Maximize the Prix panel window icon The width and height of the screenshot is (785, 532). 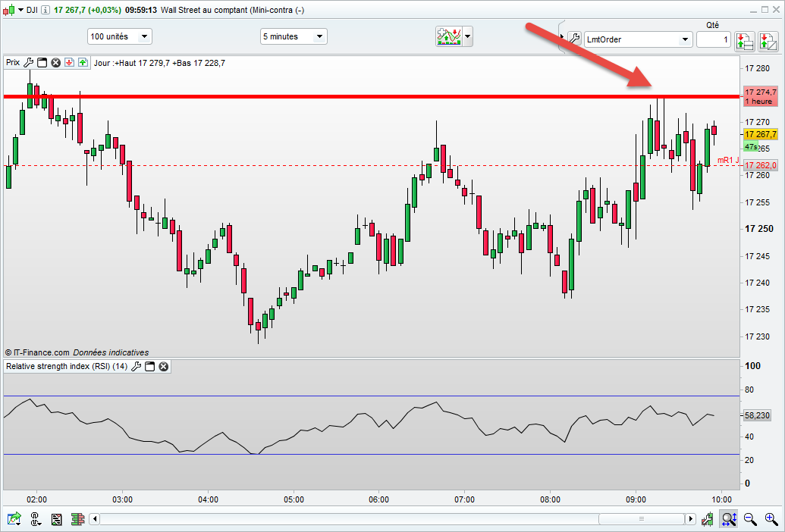point(42,62)
